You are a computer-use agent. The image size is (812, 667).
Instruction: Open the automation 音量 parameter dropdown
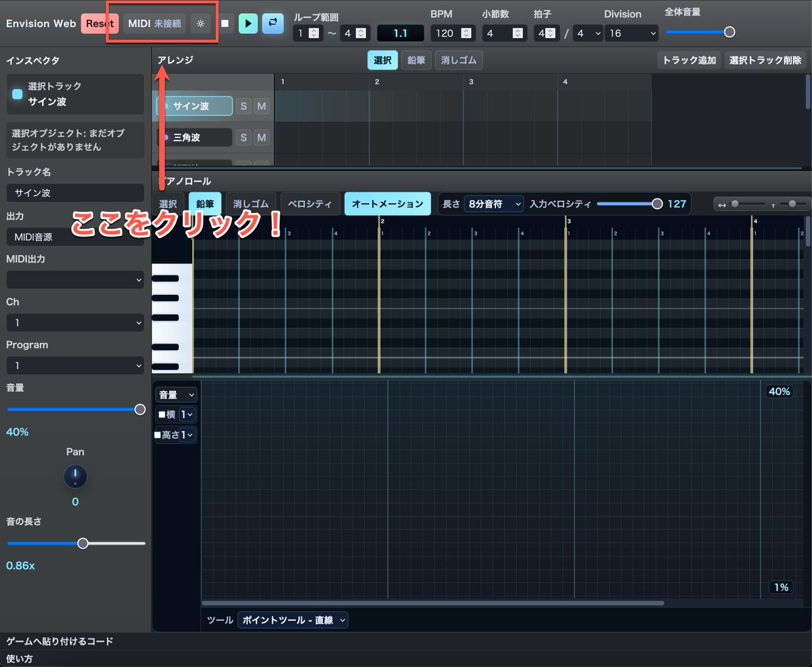[176, 394]
